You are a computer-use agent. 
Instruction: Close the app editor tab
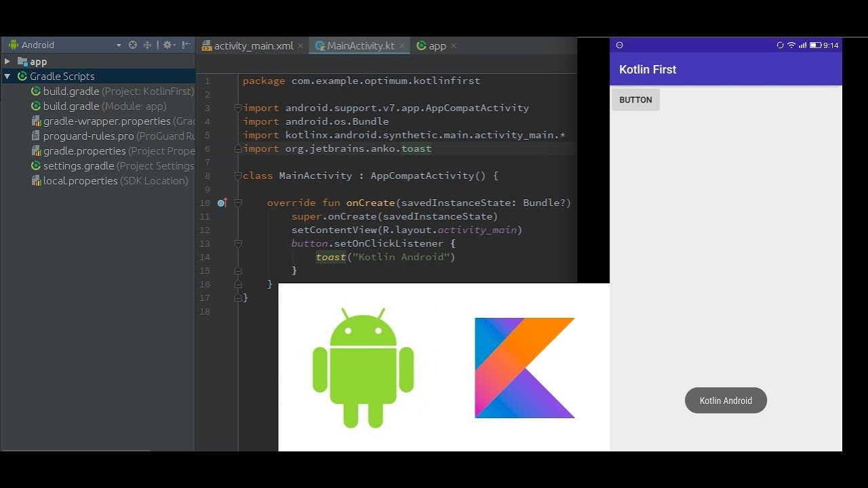(454, 46)
